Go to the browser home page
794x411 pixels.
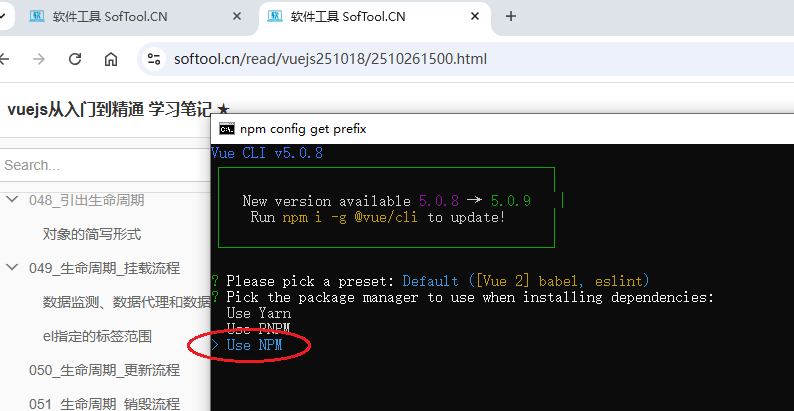pyautogui.click(x=111, y=59)
